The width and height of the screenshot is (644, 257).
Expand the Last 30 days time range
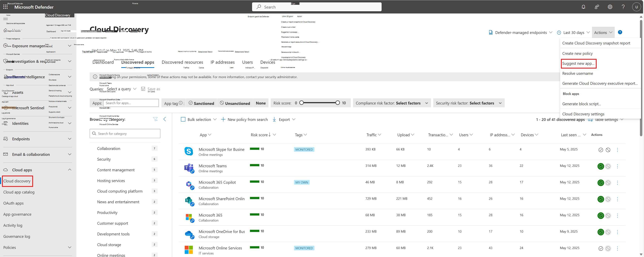click(574, 32)
